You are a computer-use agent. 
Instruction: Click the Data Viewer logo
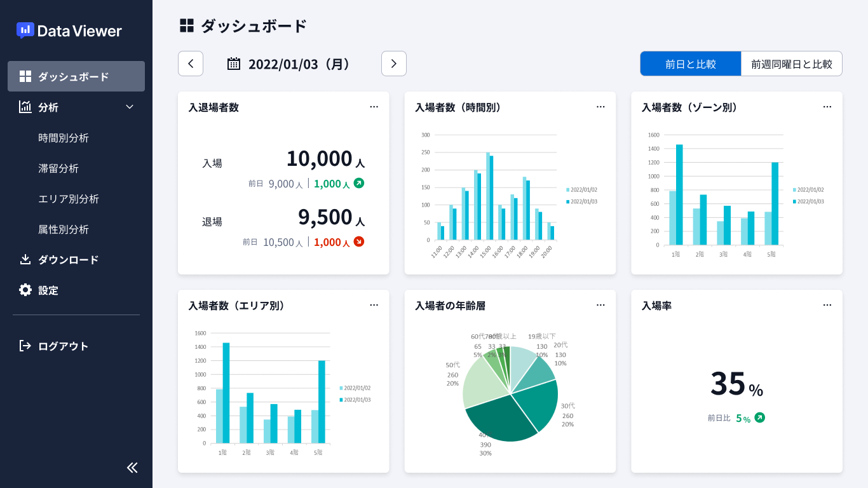tap(68, 30)
